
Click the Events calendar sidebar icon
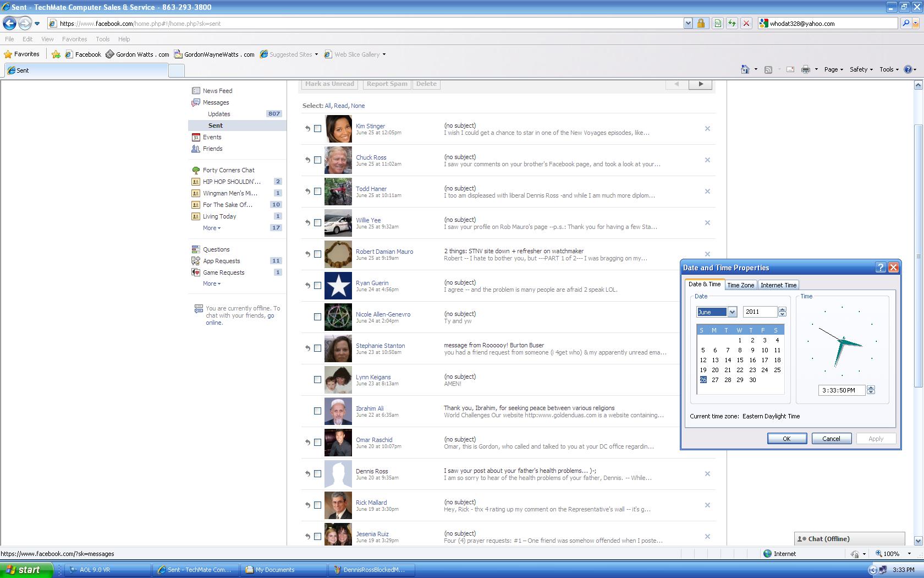tap(196, 137)
